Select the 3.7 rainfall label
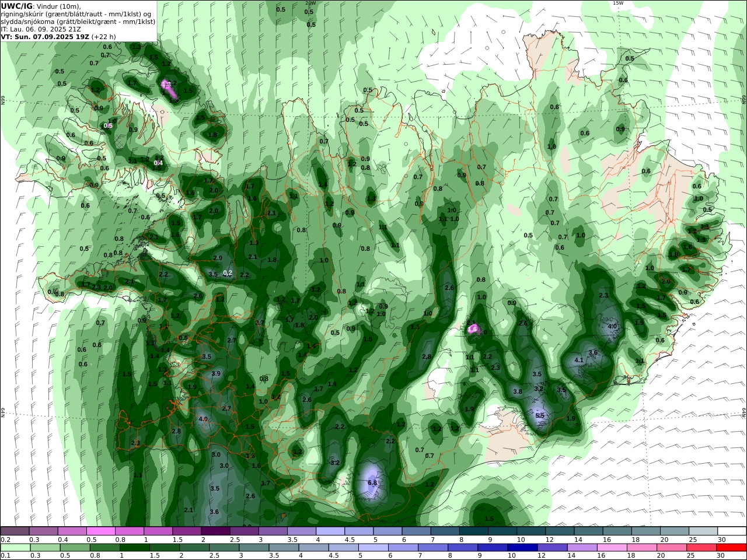This screenshot has height=560, width=747. pyautogui.click(x=260, y=323)
